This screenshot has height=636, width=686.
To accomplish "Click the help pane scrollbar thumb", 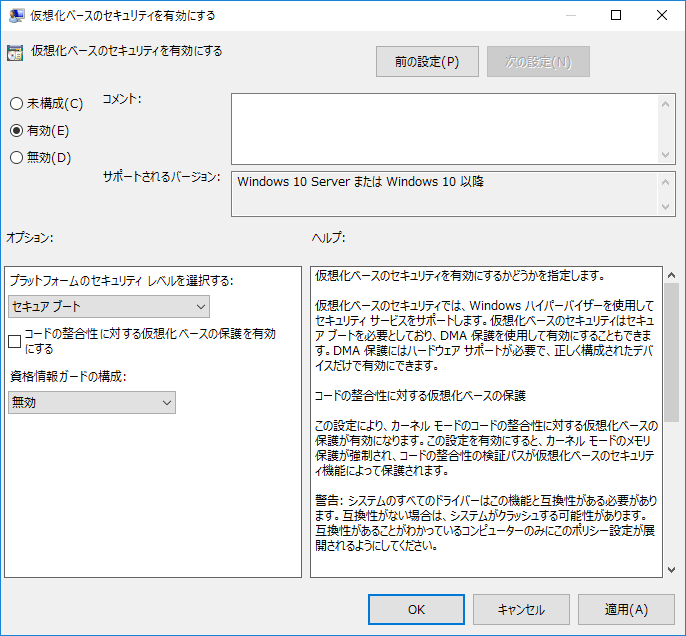I will click(672, 352).
